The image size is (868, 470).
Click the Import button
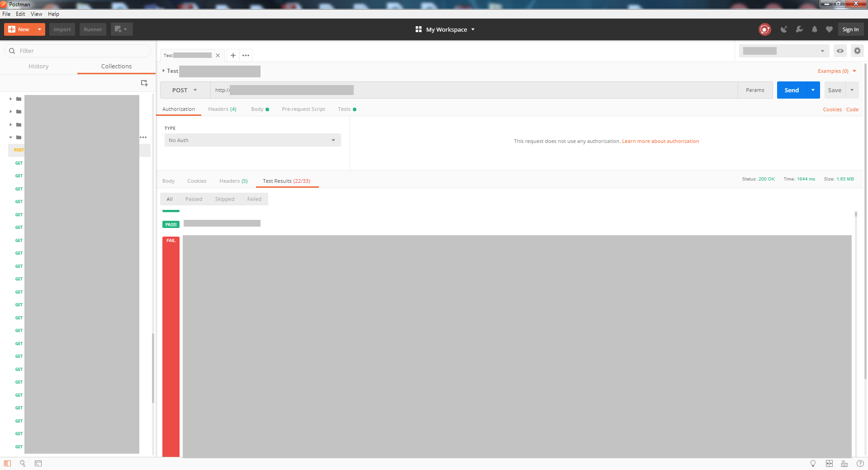pyautogui.click(x=62, y=29)
